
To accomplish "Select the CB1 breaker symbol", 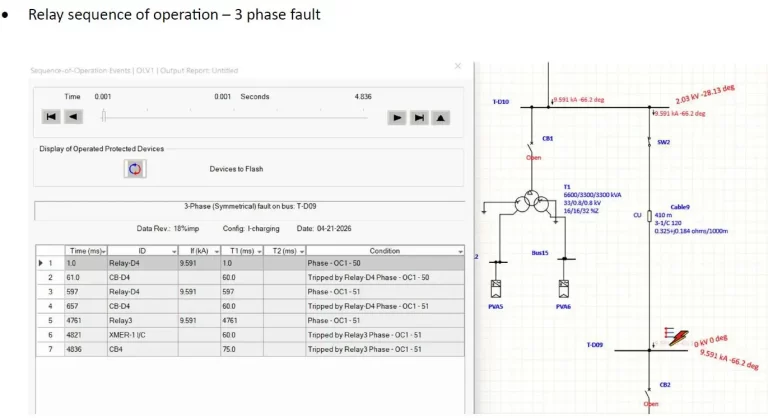I will [x=531, y=148].
